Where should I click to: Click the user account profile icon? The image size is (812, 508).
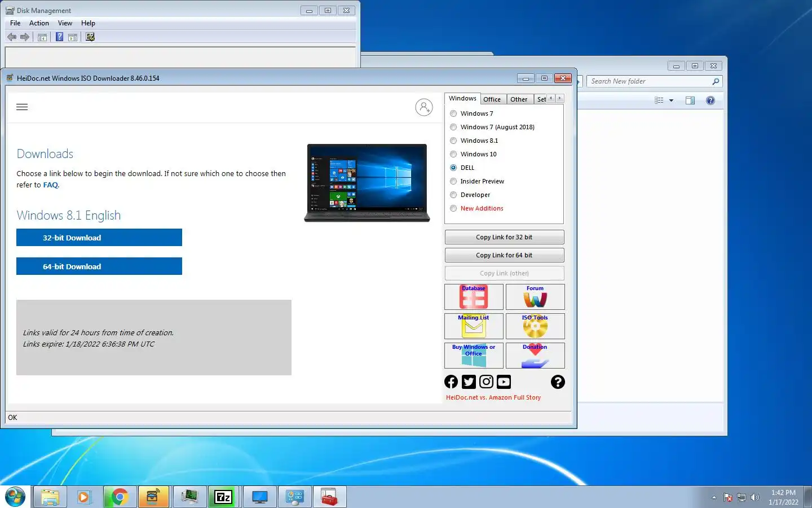[424, 107]
